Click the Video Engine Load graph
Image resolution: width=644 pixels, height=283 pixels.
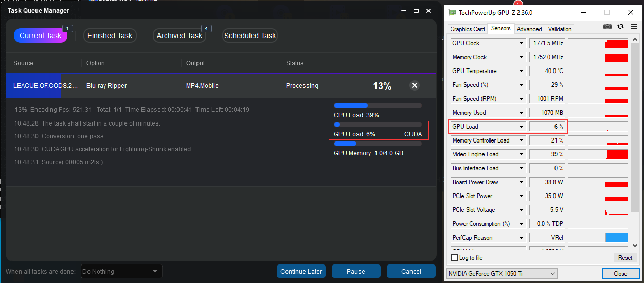pyautogui.click(x=598, y=154)
